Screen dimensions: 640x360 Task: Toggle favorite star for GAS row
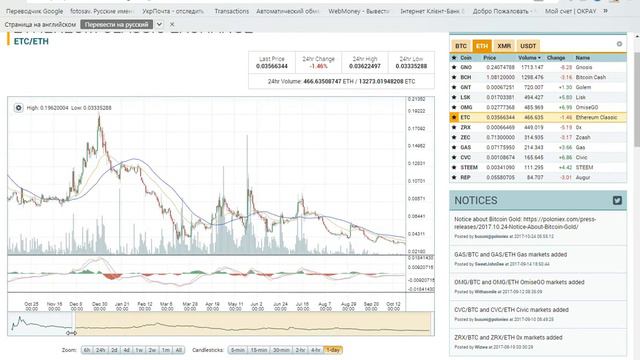click(x=454, y=147)
